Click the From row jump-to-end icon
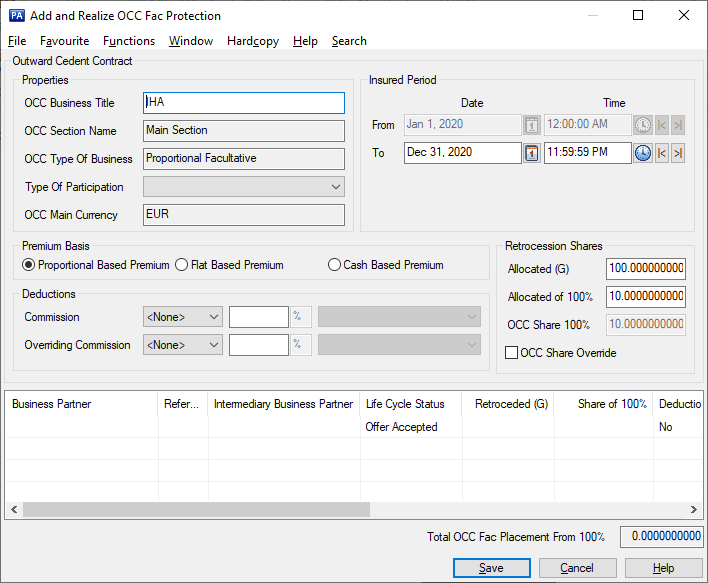This screenshot has width=708, height=583. point(678,125)
